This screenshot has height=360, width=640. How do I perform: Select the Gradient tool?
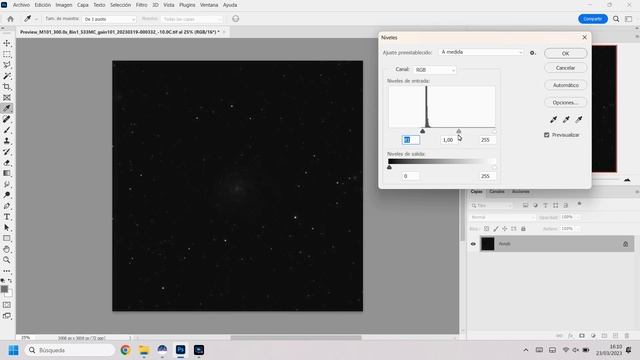[x=7, y=173]
